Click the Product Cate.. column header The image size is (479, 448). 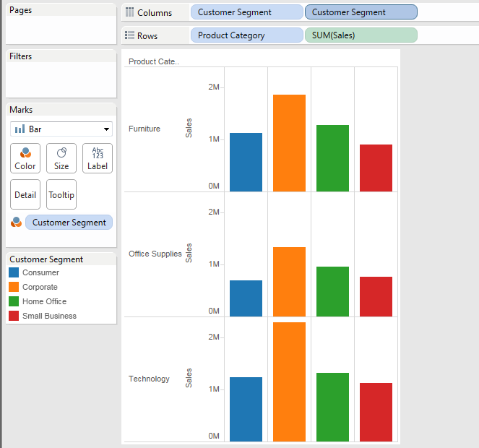pyautogui.click(x=154, y=61)
